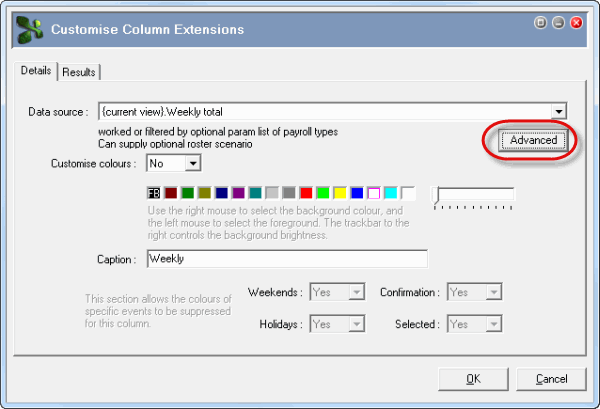
Task: Click the Caption text field
Action: (287, 259)
